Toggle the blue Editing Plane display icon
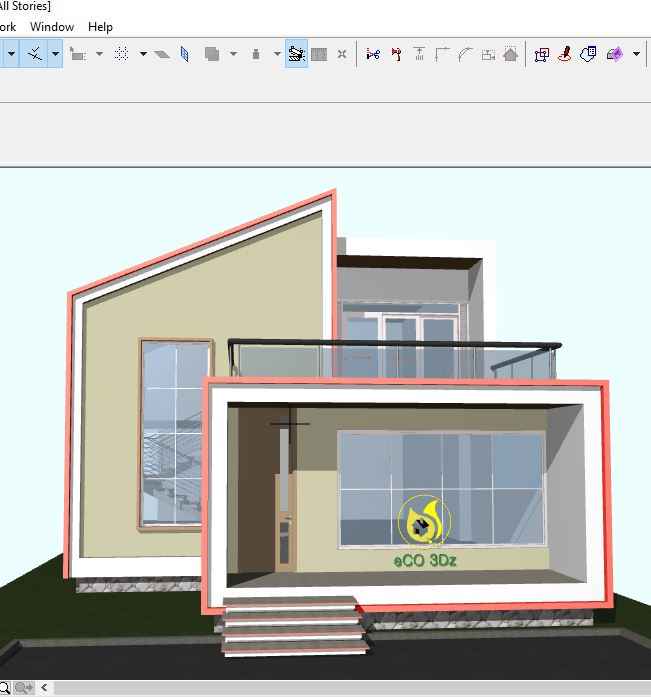 (185, 54)
